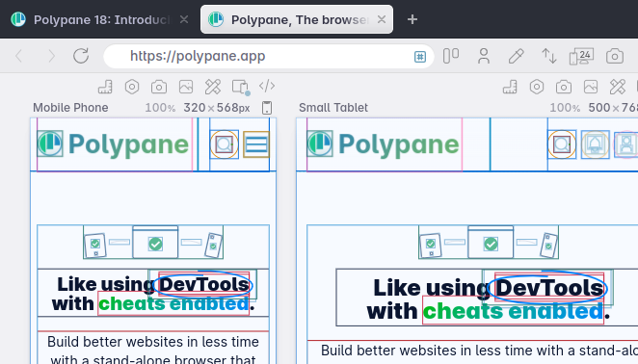Screen dimensions: 638x364
Task: Open the device list icon showing 24
Action: (581, 56)
